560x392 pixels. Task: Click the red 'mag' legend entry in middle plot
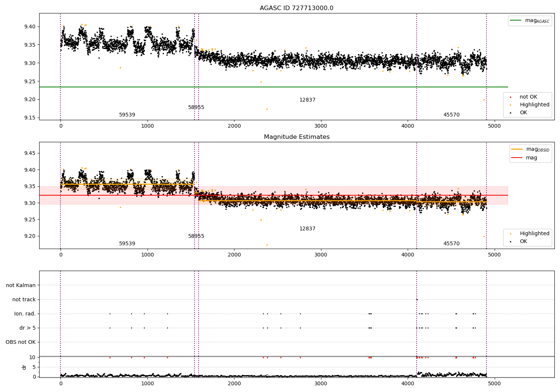click(524, 158)
